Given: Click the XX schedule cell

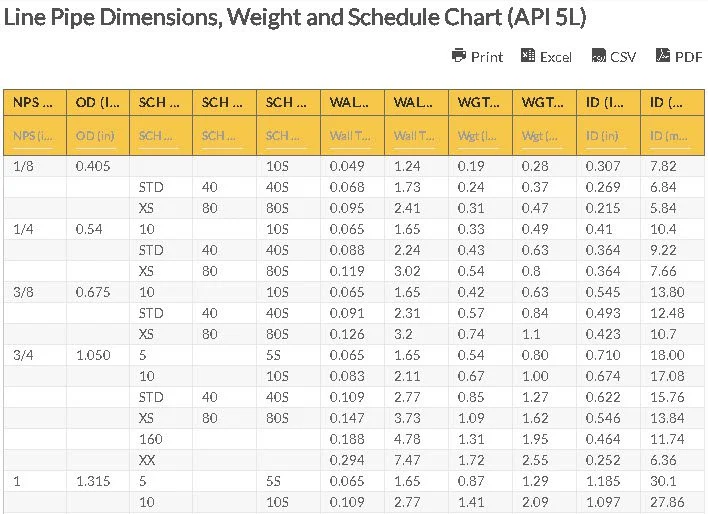Looking at the screenshot, I should (x=146, y=460).
